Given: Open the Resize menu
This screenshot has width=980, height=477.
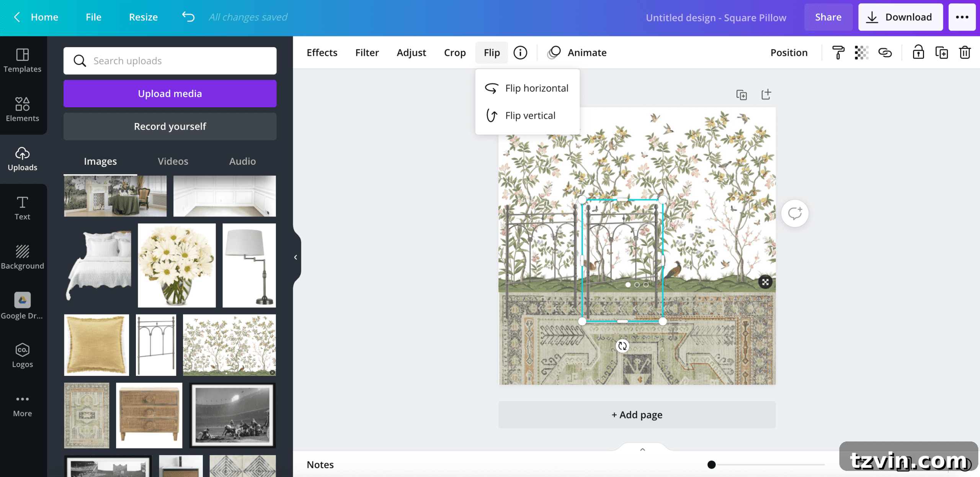Looking at the screenshot, I should click(x=143, y=17).
